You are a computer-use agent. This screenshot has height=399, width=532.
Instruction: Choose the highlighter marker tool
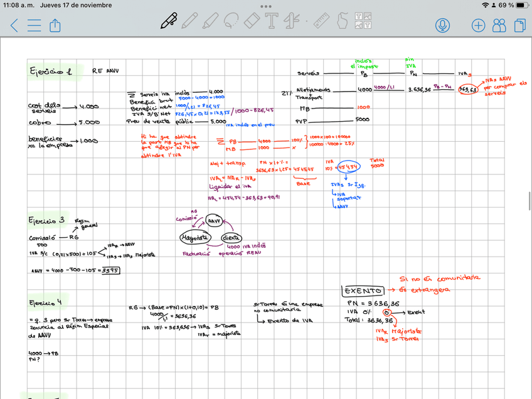(x=211, y=21)
